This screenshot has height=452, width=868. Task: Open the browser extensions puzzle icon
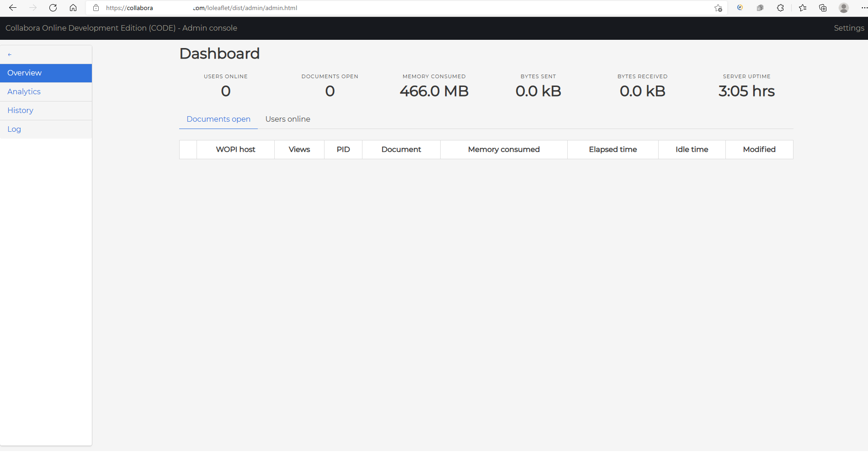(x=780, y=8)
